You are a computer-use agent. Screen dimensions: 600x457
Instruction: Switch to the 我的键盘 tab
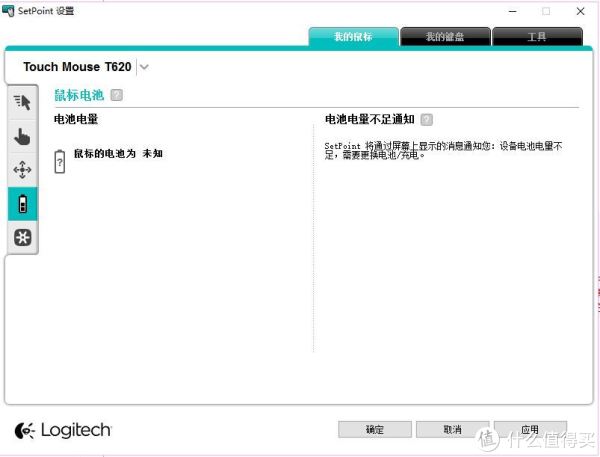445,37
